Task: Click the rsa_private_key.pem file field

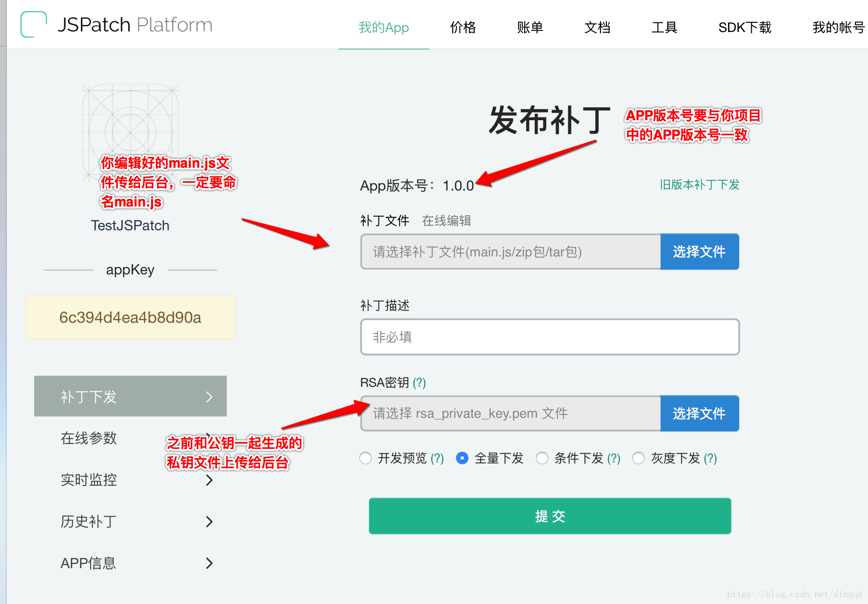Action: tap(511, 413)
